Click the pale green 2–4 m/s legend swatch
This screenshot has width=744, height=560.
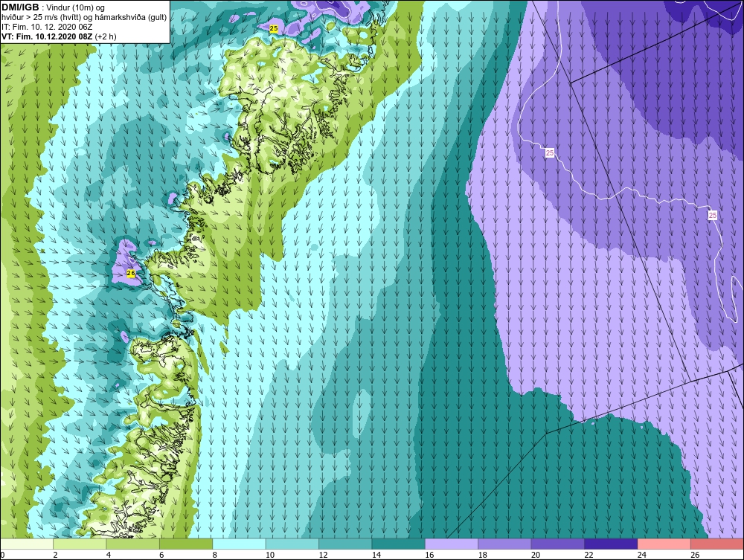pos(80,544)
